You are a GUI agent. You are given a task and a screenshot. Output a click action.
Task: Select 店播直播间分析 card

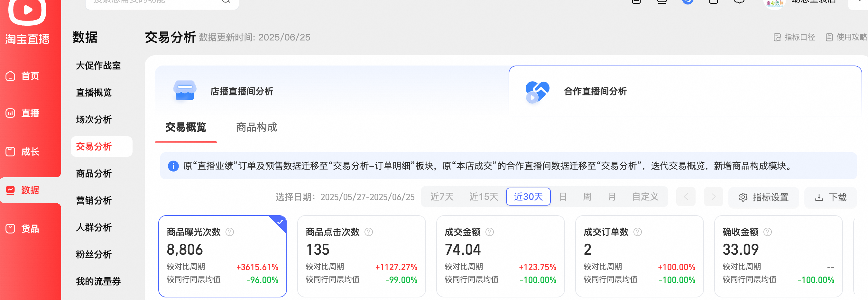(332, 91)
